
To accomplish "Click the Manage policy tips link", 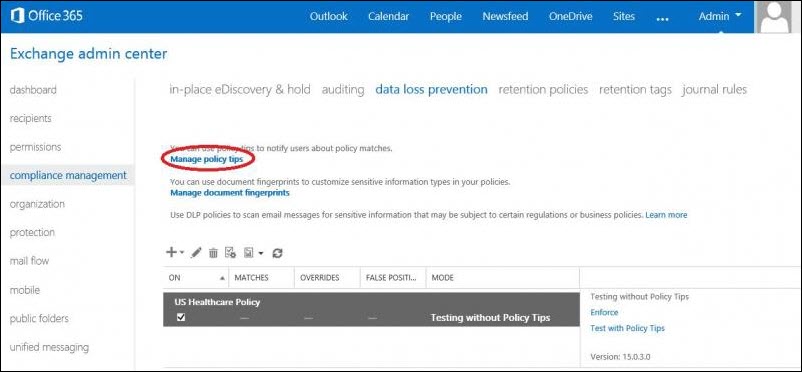I will coord(207,159).
